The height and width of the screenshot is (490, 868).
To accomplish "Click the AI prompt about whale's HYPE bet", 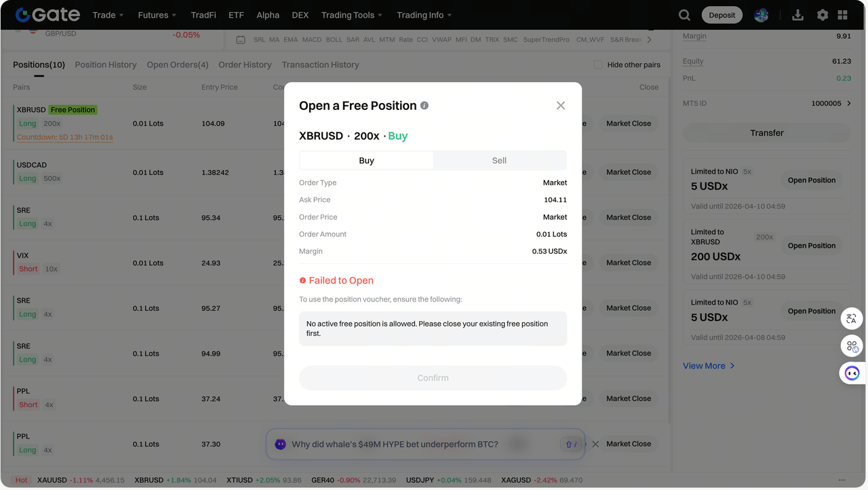I will click(395, 444).
